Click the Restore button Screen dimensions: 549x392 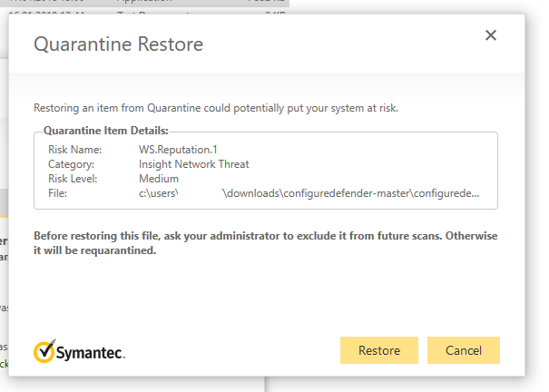coord(378,350)
